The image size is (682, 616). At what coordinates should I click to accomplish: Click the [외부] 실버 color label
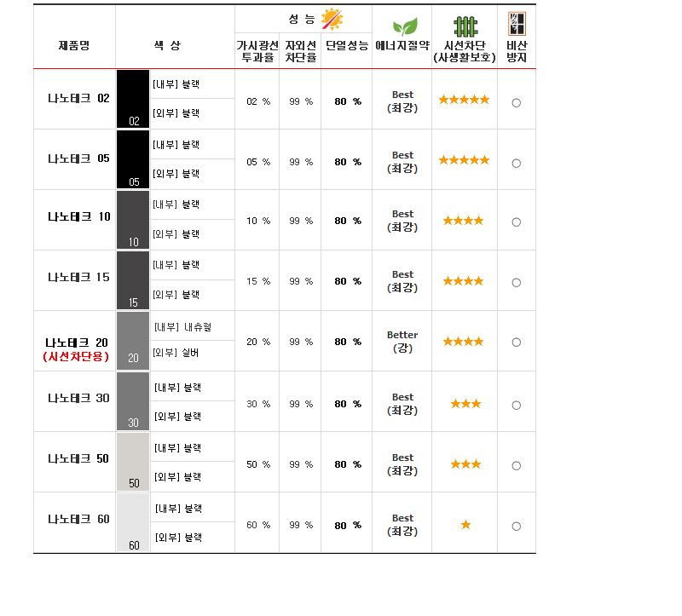(x=176, y=353)
